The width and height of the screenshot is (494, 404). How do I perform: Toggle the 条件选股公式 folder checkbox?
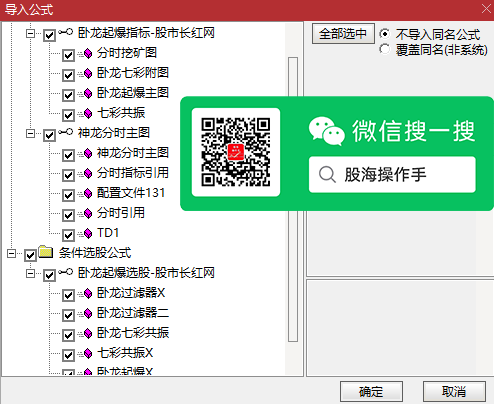[30, 255]
